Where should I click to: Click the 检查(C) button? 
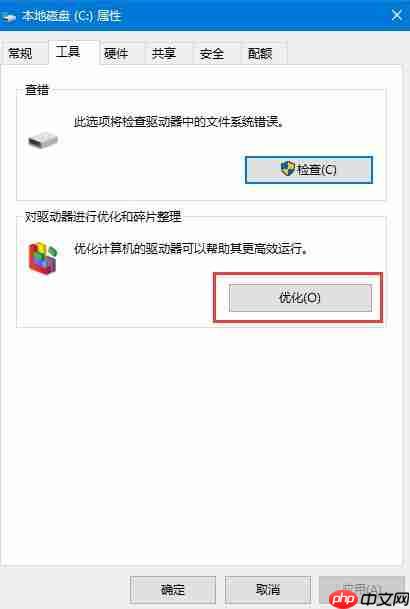(309, 169)
